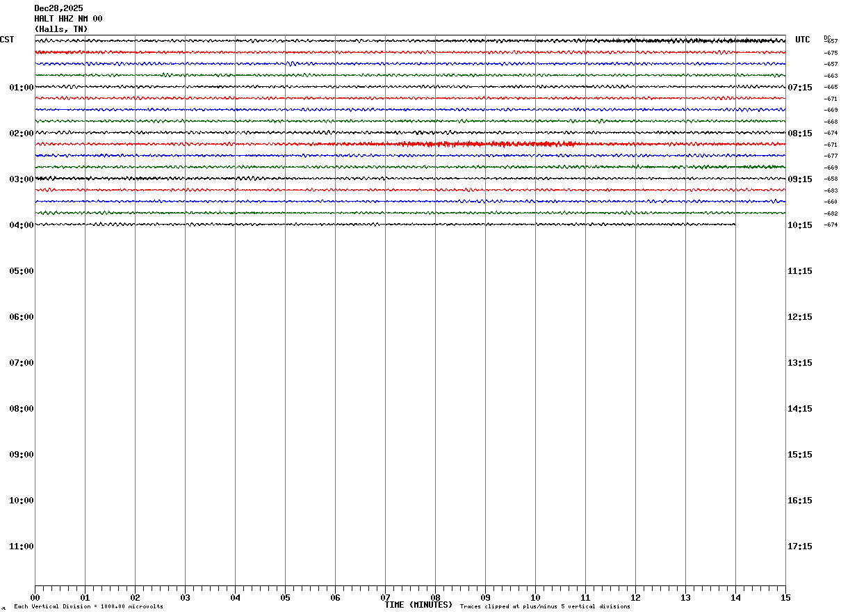This screenshot has width=841, height=616.
Task: Click the DC offset value -663
Action: (831, 76)
